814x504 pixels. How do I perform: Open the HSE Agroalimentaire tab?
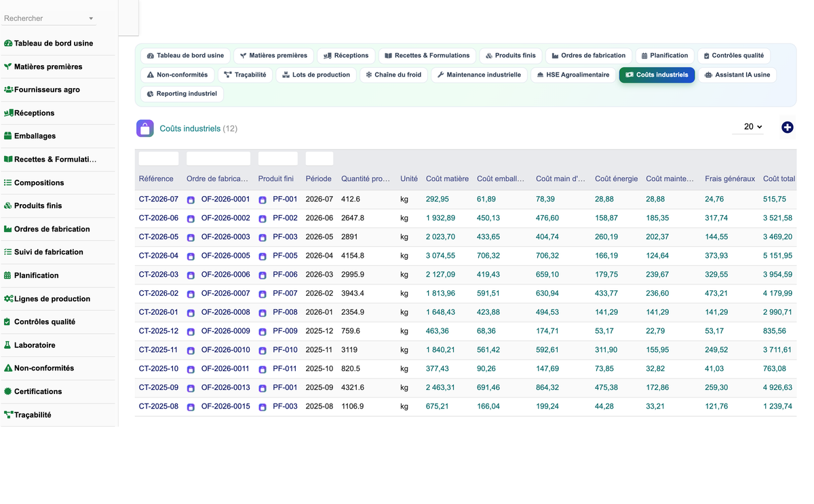pyautogui.click(x=573, y=75)
